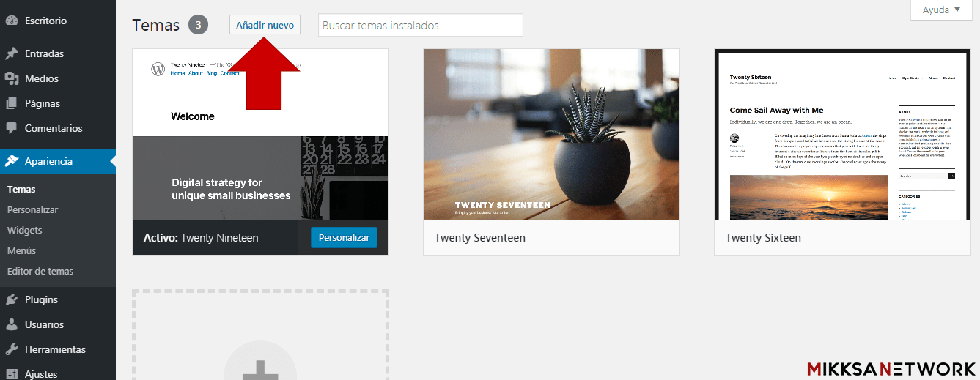Select the Twenty Sixteen theme thumbnail

pos(842,135)
